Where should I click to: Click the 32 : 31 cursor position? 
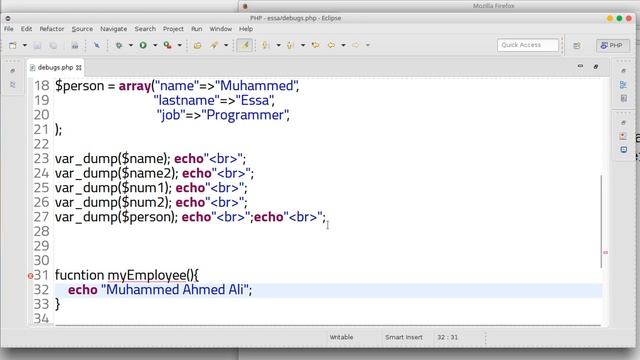447,337
